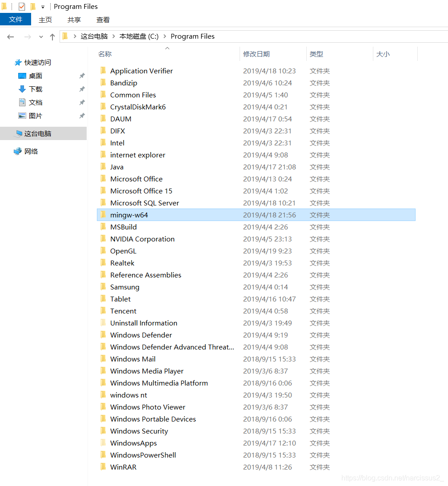Click the pin icon next to 下载
The height and width of the screenshot is (486, 448).
82,89
